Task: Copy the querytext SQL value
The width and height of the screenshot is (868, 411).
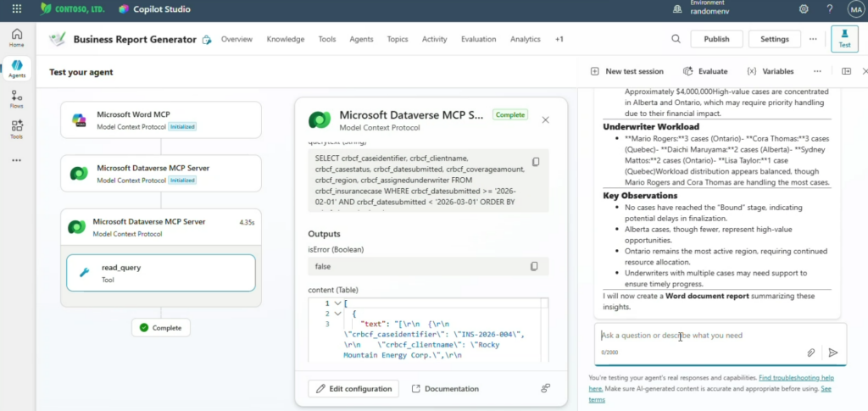Action: pos(535,162)
